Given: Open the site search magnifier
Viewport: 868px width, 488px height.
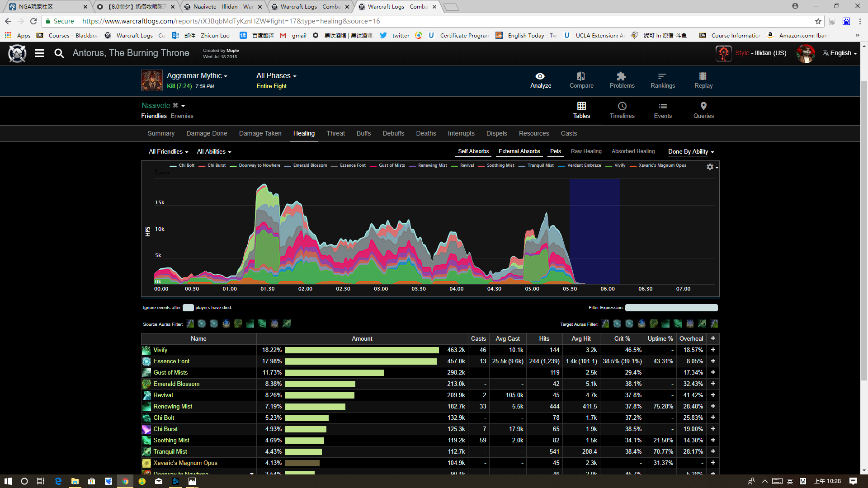Looking at the screenshot, I should (x=59, y=53).
